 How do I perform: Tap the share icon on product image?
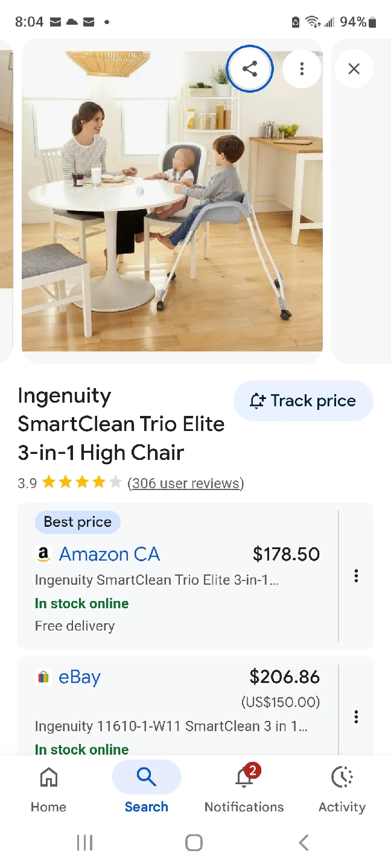[250, 69]
